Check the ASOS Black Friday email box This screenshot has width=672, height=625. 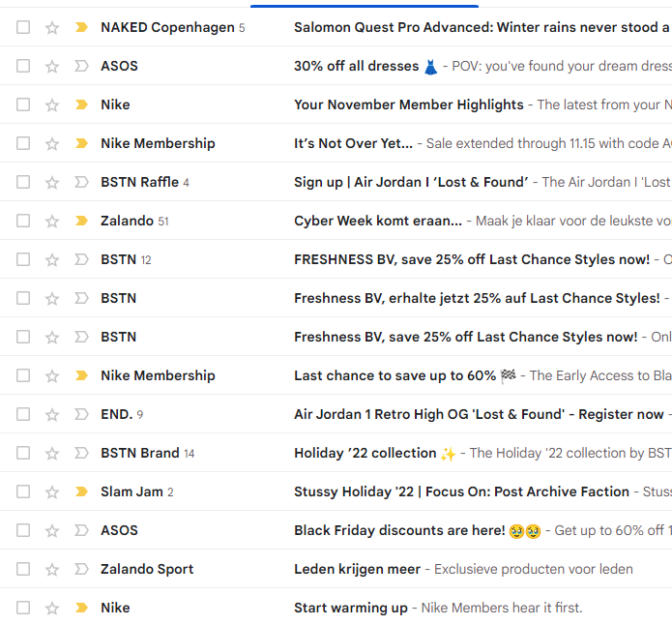pos(23,530)
